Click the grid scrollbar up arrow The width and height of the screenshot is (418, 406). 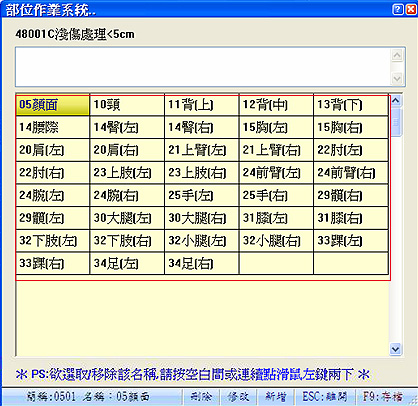click(396, 101)
